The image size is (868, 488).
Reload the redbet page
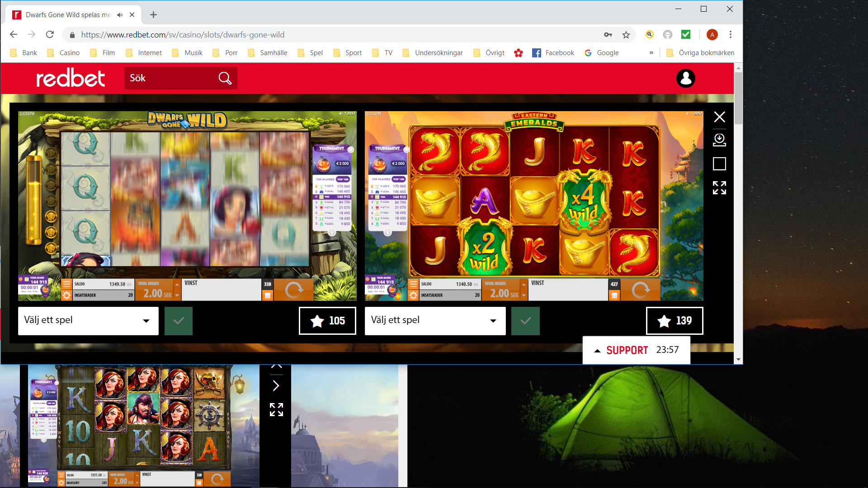(50, 35)
